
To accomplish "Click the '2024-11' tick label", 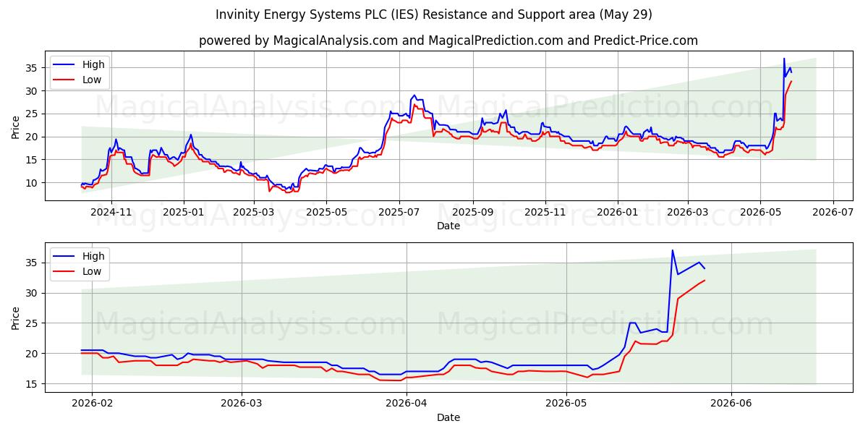I will point(111,212).
